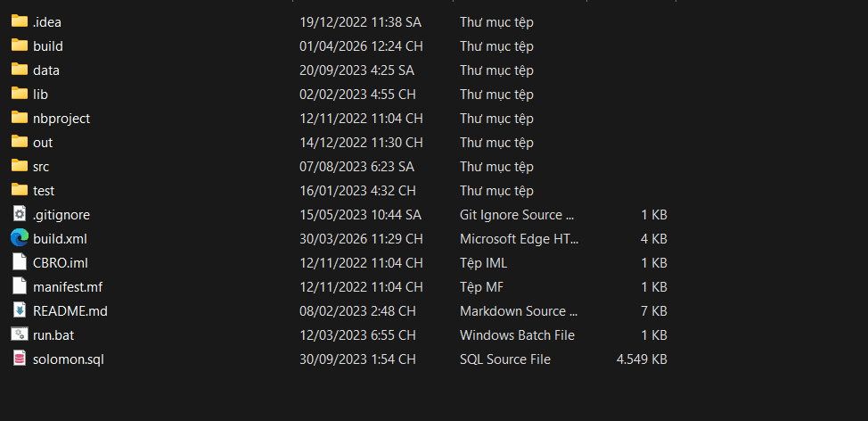Viewport: 868px width, 421px height.
Task: Click the Windows Batch File type text
Action: pos(517,335)
